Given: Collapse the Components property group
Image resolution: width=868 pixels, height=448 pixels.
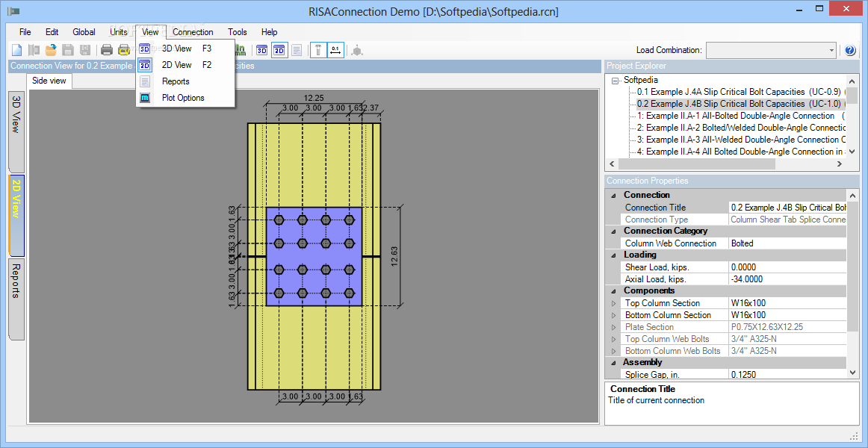Looking at the screenshot, I should click(613, 291).
